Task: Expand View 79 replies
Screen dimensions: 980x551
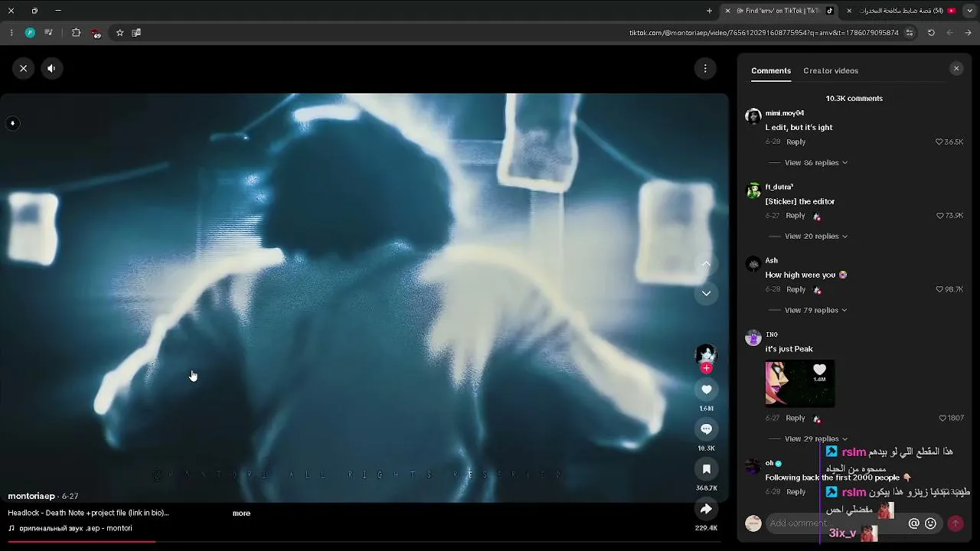Action: coord(815,310)
